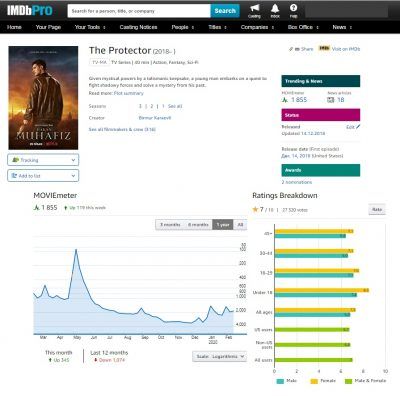Click the IMDbPro logo
The image size is (400, 396).
(30, 10)
